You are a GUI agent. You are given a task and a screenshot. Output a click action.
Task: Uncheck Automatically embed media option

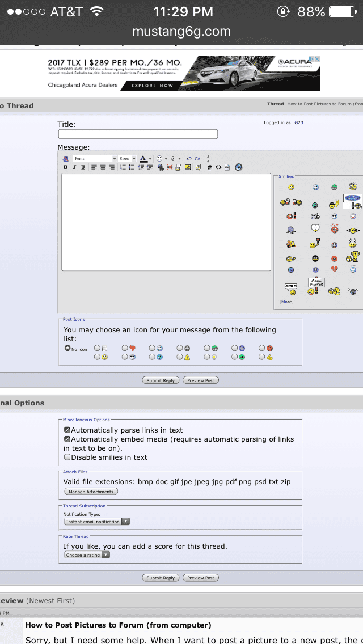[x=67, y=439]
